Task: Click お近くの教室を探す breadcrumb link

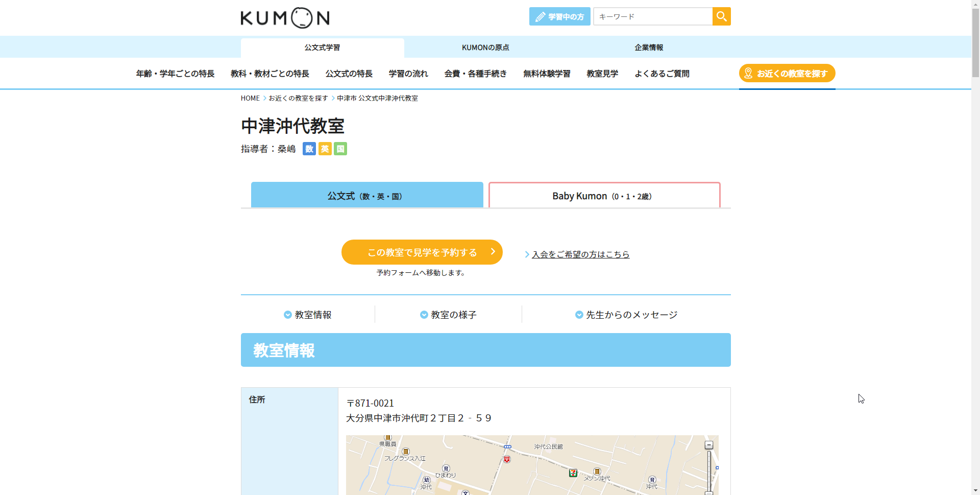Action: click(x=298, y=98)
